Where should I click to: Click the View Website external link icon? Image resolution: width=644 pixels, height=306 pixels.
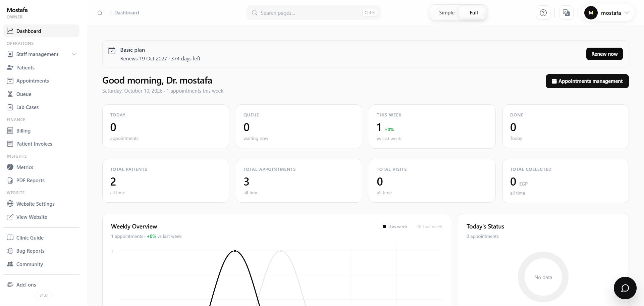(10, 217)
